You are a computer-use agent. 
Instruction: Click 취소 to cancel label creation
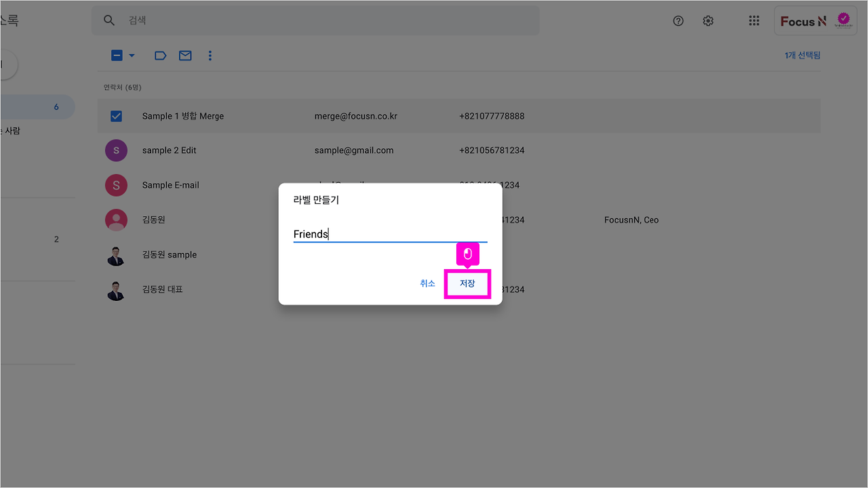coord(427,283)
